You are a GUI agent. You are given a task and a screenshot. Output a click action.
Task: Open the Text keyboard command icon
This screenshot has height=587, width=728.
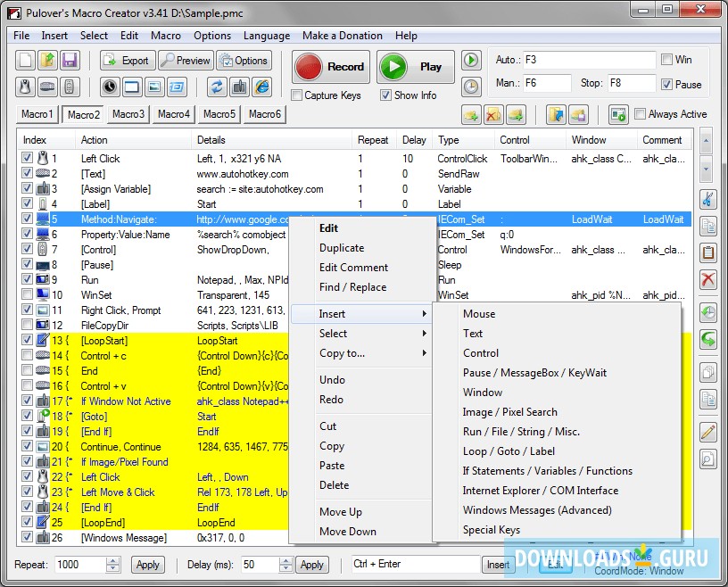47,87
